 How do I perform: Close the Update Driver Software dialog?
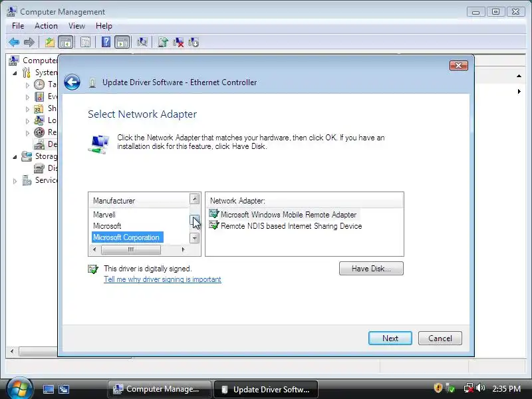click(x=459, y=65)
